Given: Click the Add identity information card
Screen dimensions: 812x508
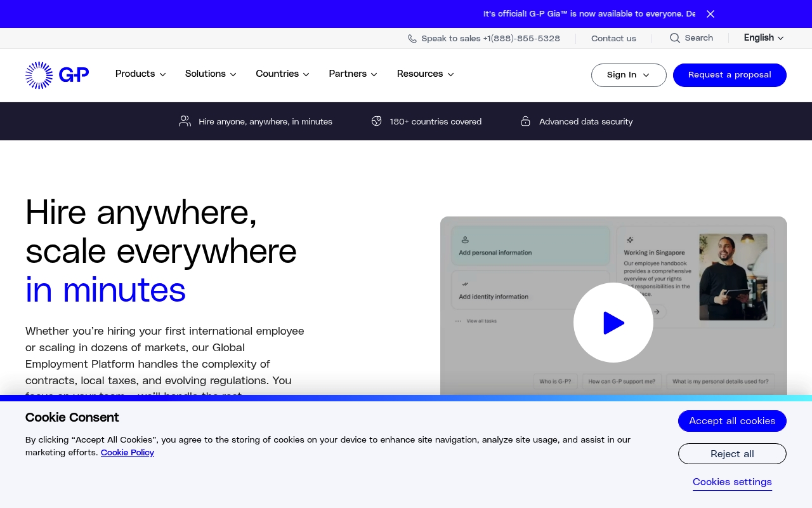Looking at the screenshot, I should pyautogui.click(x=530, y=290).
